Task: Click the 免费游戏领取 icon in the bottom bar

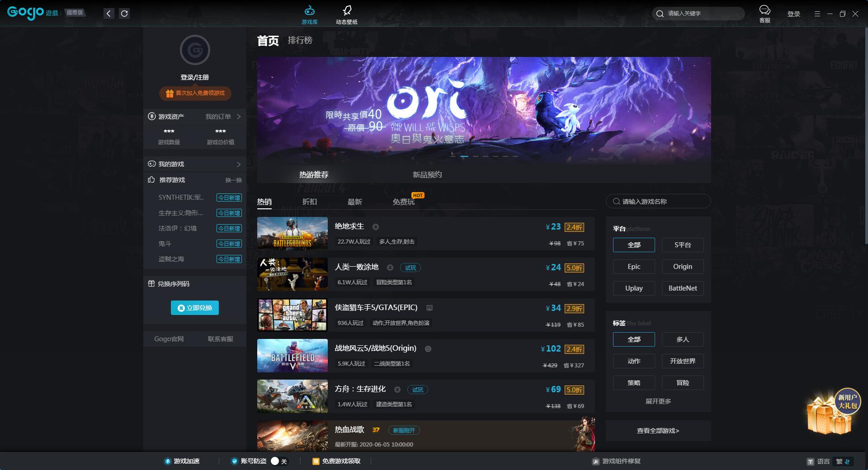Action: 316,461
